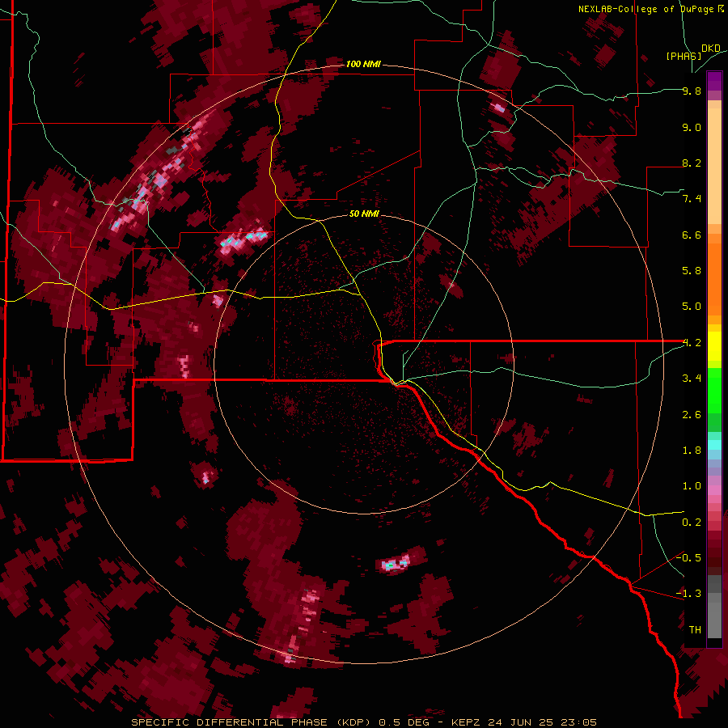Pick the gray band beside the TH label
The height and width of the screenshot is (728, 728).
point(714,620)
